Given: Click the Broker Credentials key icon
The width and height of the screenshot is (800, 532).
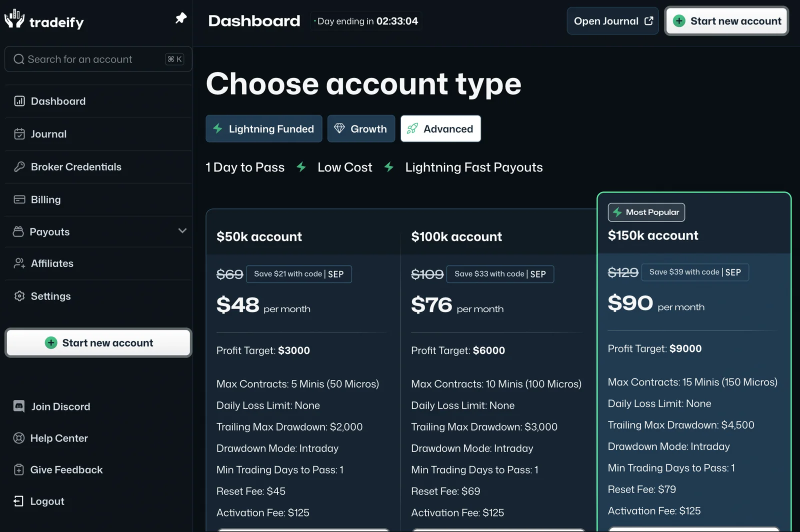Looking at the screenshot, I should click(19, 166).
